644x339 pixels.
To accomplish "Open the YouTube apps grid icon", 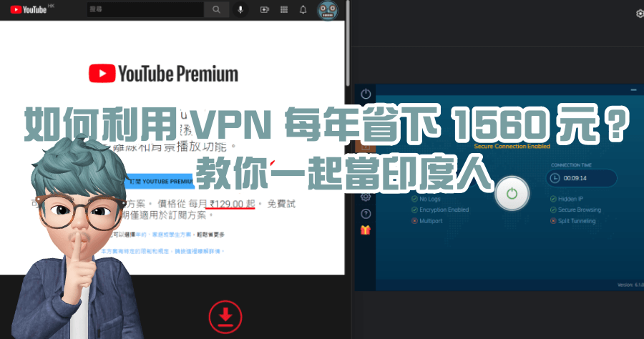I will click(x=284, y=9).
